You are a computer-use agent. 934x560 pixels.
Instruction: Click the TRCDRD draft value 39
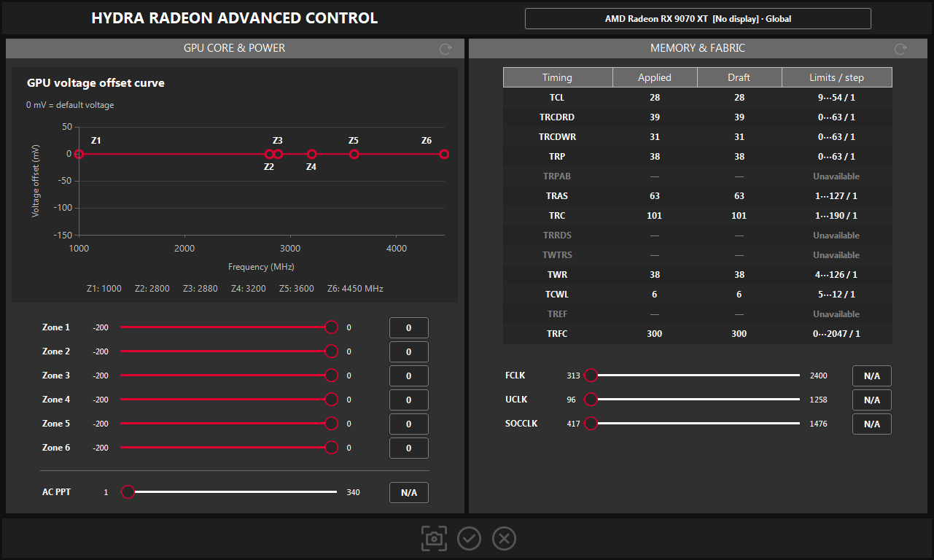coord(739,117)
